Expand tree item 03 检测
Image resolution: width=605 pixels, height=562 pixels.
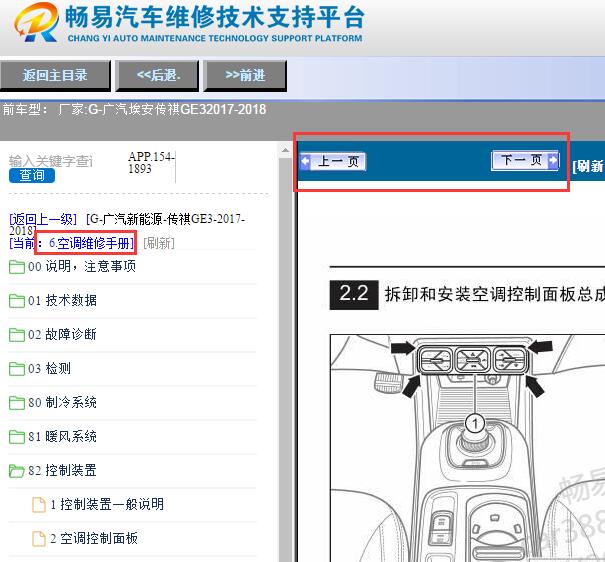[49, 368]
